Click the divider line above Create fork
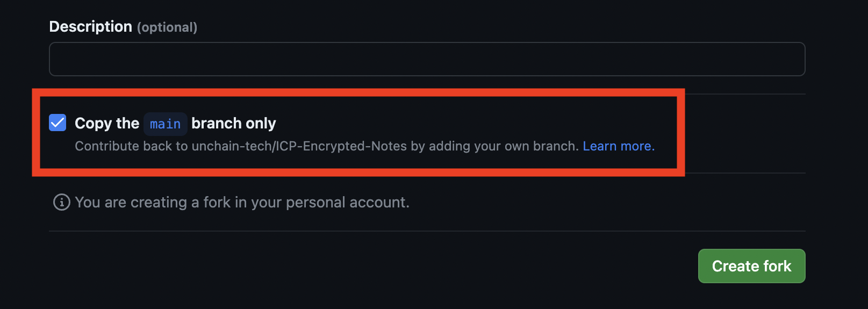The width and height of the screenshot is (868, 309). [427, 231]
